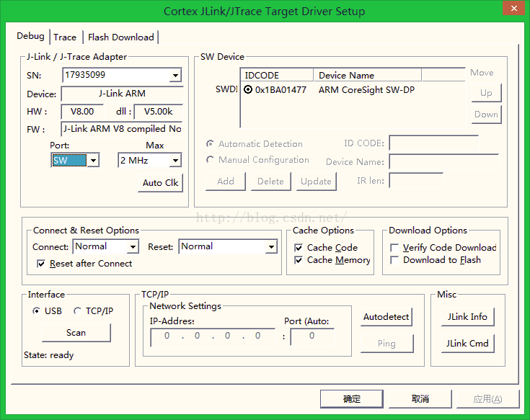
Task: Select Manual Configuration option
Action: pos(210,159)
